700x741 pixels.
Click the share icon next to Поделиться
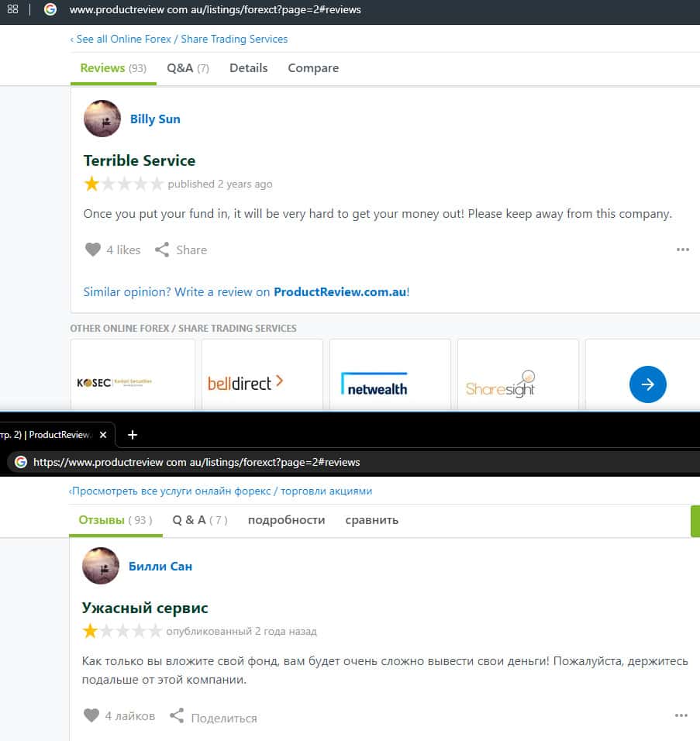(177, 715)
